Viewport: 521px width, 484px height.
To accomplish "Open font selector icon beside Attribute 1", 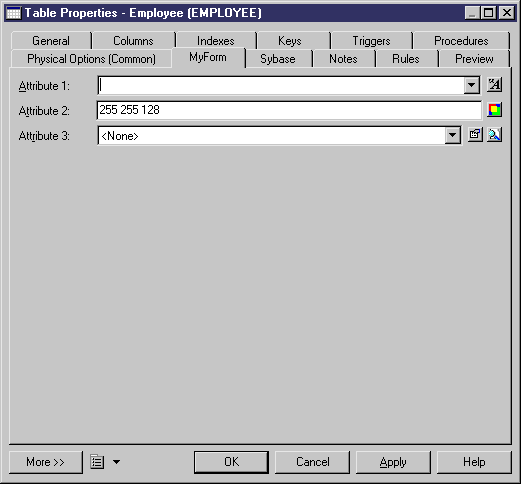I will 494,85.
